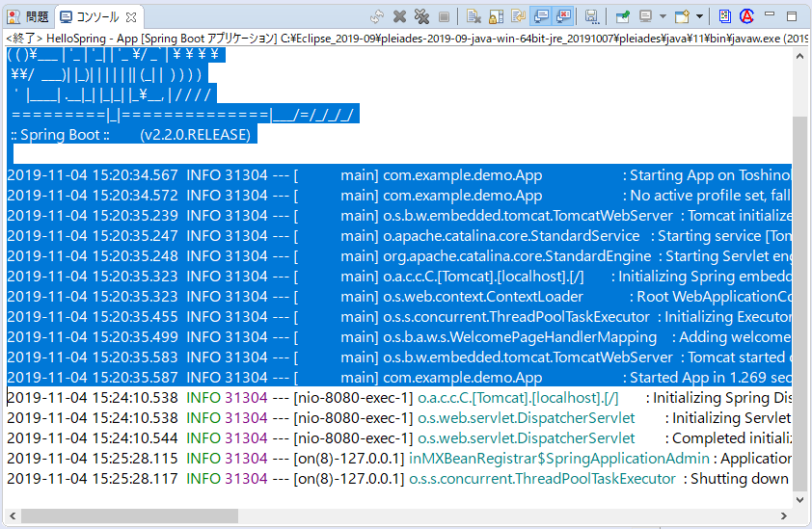This screenshot has height=529, width=812.
Task: Click the floppy disk save output icon
Action: [x=591, y=16]
